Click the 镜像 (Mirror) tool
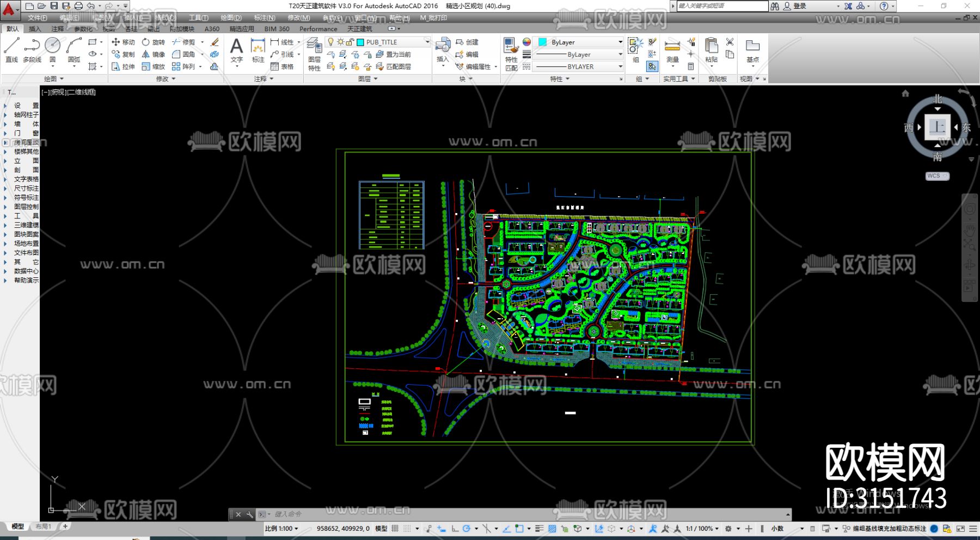This screenshot has width=980, height=540. point(154,54)
